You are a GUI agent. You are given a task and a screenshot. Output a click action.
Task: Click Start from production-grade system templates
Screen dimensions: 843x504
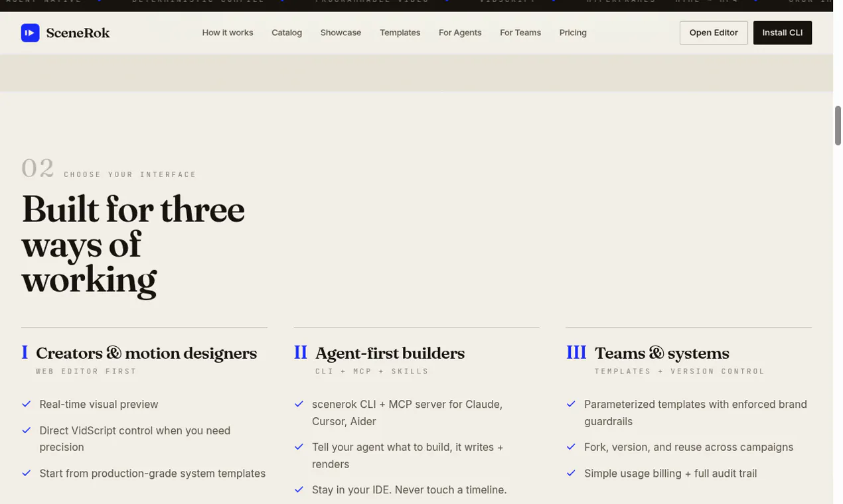pyautogui.click(x=153, y=473)
